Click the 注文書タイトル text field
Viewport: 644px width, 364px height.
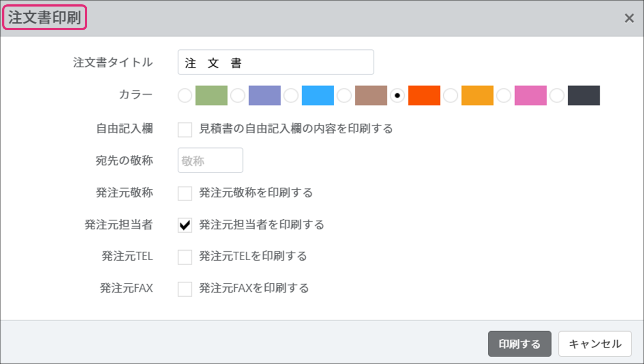click(x=275, y=62)
